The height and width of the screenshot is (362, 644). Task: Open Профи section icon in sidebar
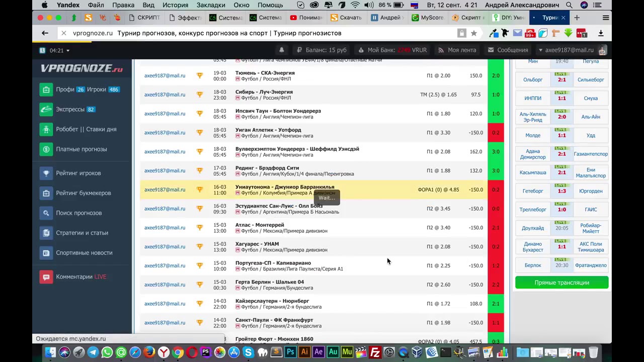[x=46, y=89]
